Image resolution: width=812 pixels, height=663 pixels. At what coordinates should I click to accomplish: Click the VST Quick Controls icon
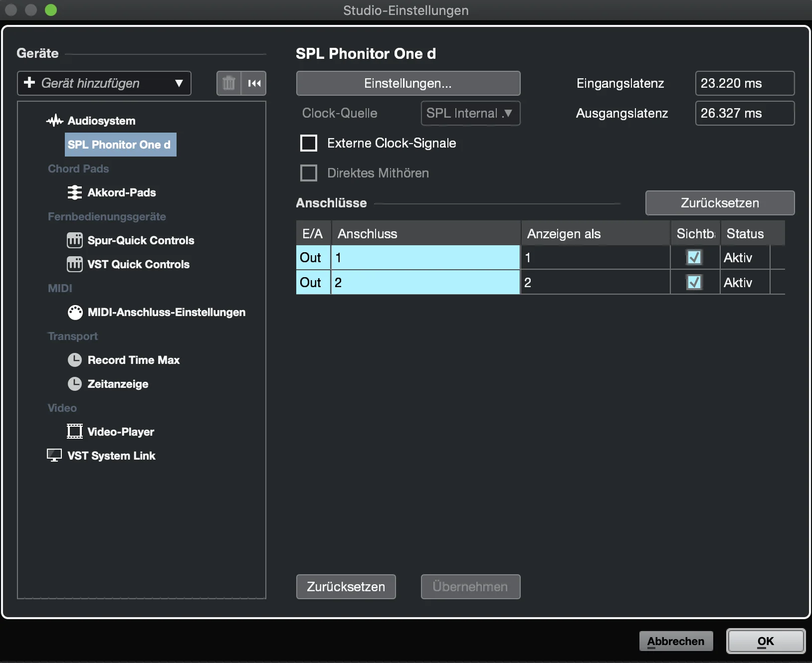(74, 264)
